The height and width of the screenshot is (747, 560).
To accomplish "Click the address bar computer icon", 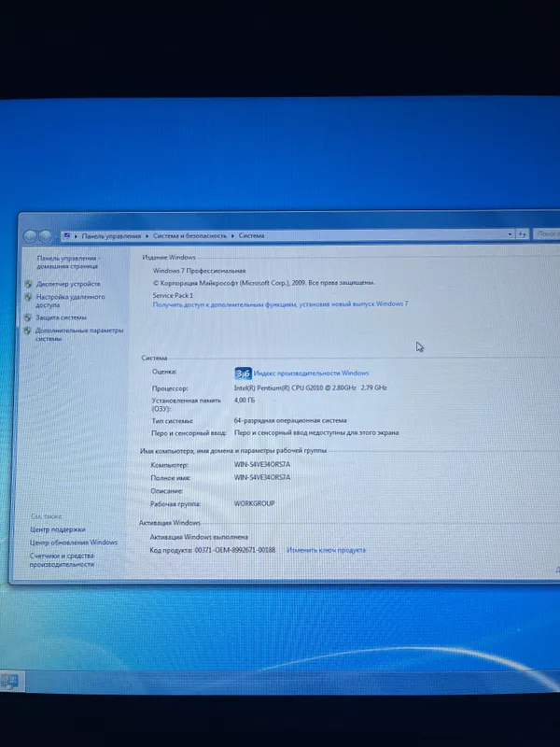I will click(66, 236).
